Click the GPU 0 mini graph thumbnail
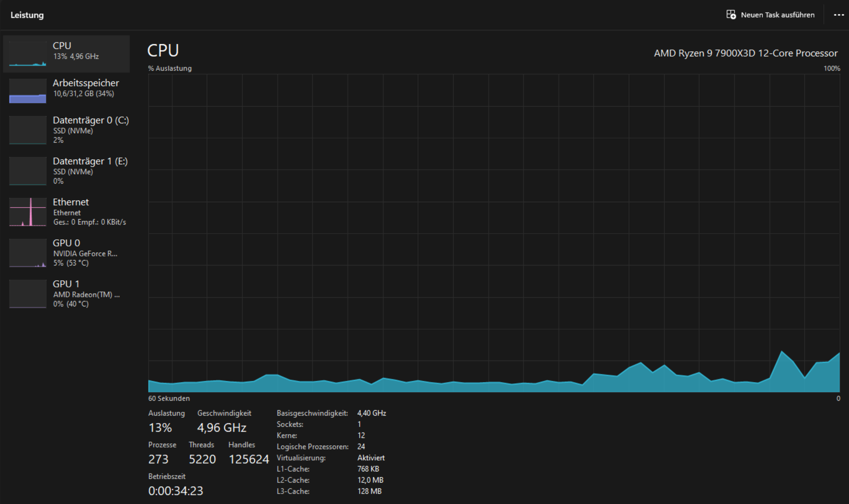 pos(28,253)
